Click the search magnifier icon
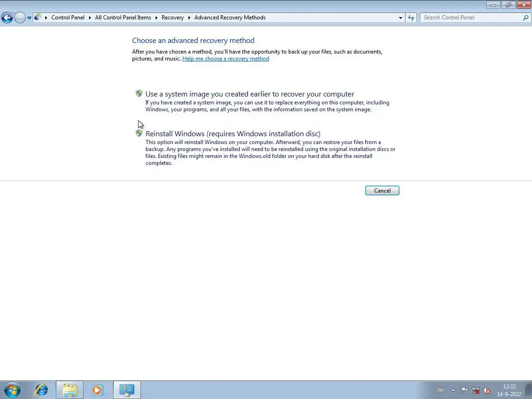The height and width of the screenshot is (399, 532). click(526, 18)
